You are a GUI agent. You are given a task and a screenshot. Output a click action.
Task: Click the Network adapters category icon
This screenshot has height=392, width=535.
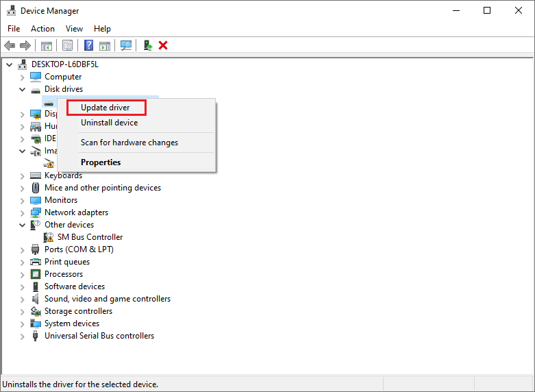[x=36, y=212]
